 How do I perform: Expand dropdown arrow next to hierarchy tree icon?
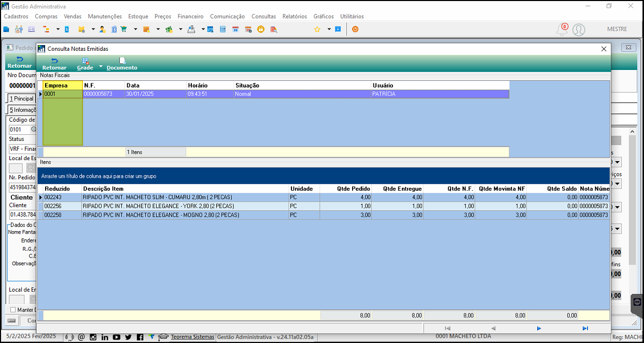pos(58,29)
